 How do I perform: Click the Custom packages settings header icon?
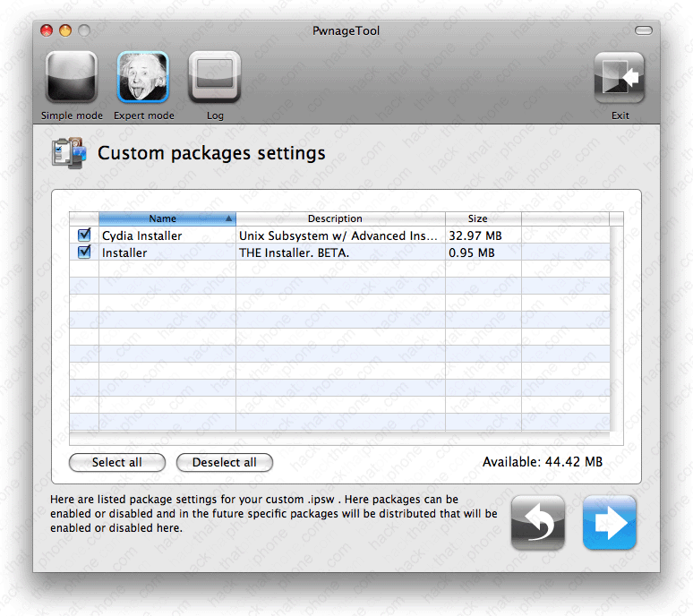click(70, 153)
